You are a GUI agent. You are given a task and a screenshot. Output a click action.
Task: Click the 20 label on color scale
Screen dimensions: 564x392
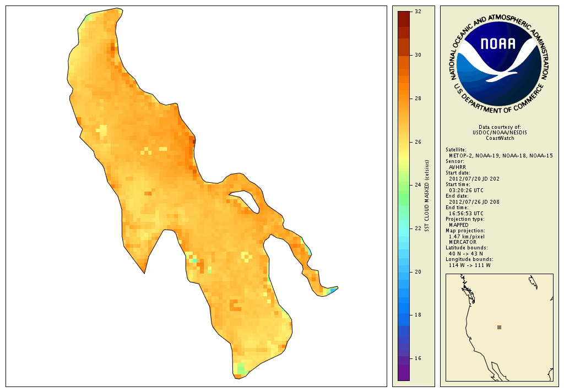point(418,272)
